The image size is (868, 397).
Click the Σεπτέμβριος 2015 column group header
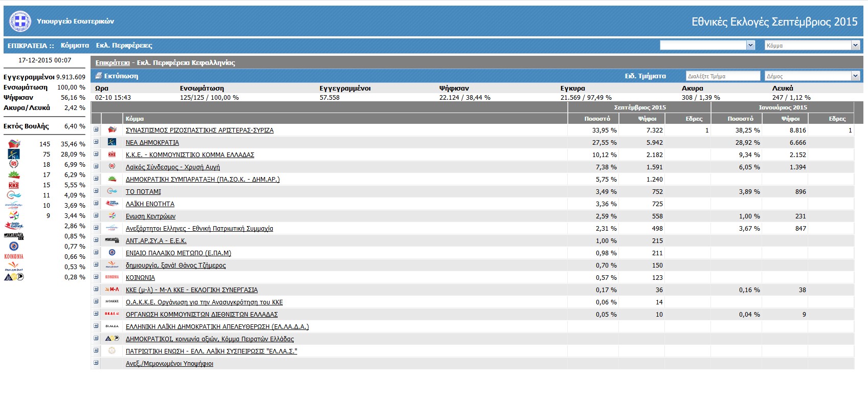point(639,107)
